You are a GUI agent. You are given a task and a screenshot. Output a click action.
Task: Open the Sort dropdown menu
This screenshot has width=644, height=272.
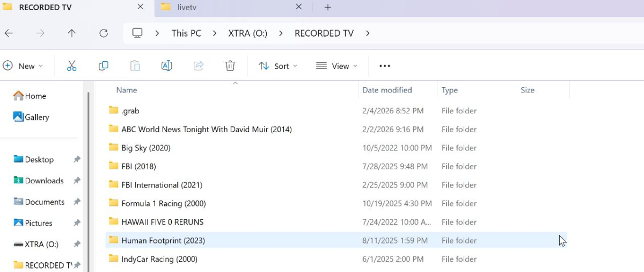pyautogui.click(x=278, y=66)
